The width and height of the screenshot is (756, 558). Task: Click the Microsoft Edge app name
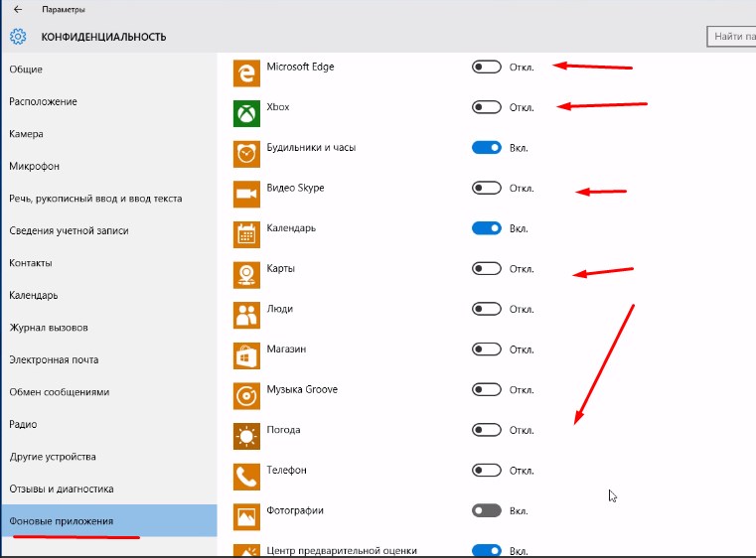click(x=300, y=67)
